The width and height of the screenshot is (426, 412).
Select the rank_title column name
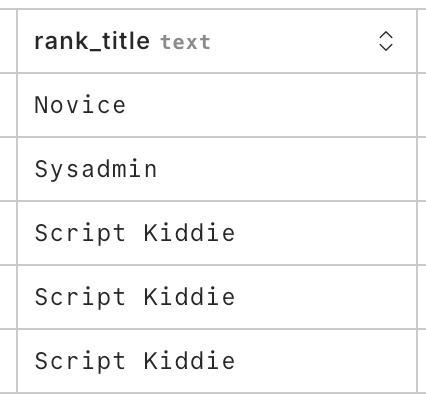92,41
